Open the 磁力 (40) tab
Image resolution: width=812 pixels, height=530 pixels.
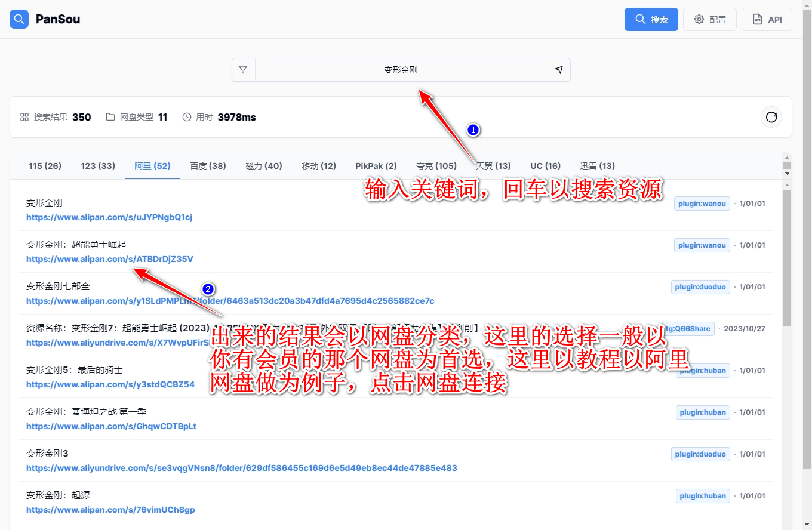(264, 166)
